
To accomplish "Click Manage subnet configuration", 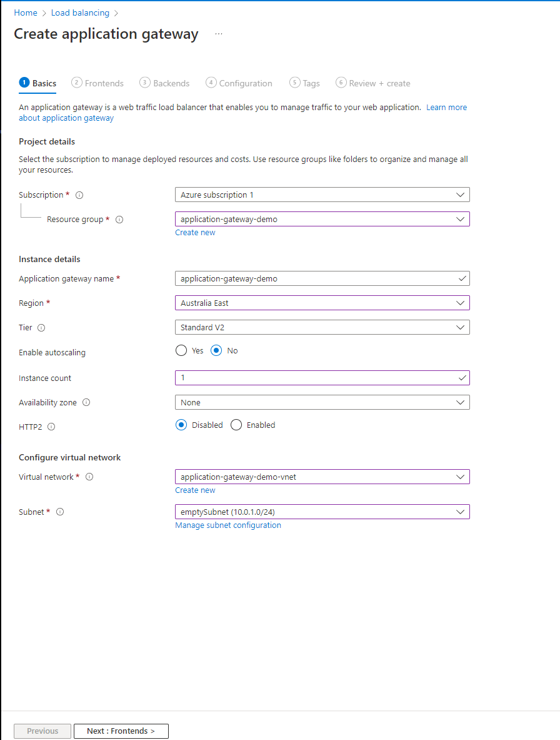I will point(227,525).
